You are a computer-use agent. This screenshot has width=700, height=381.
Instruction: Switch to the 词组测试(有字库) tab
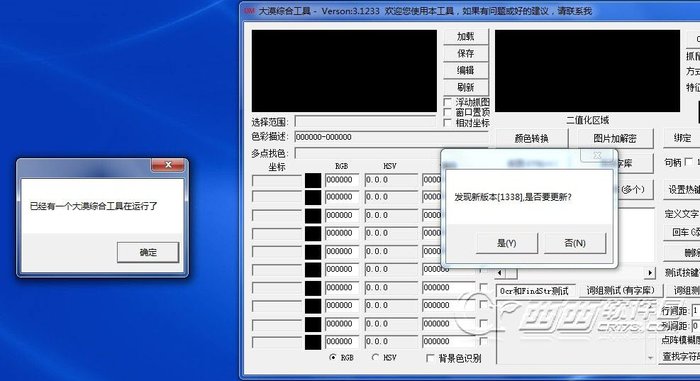[621, 291]
